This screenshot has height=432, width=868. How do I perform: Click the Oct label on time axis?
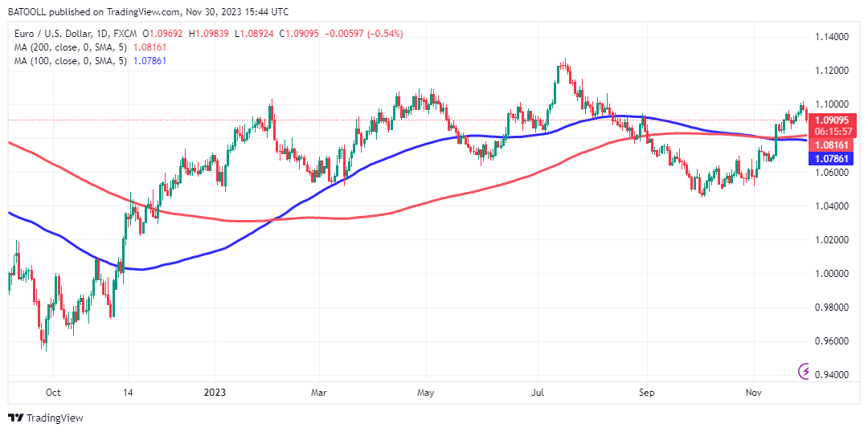pyautogui.click(x=53, y=393)
